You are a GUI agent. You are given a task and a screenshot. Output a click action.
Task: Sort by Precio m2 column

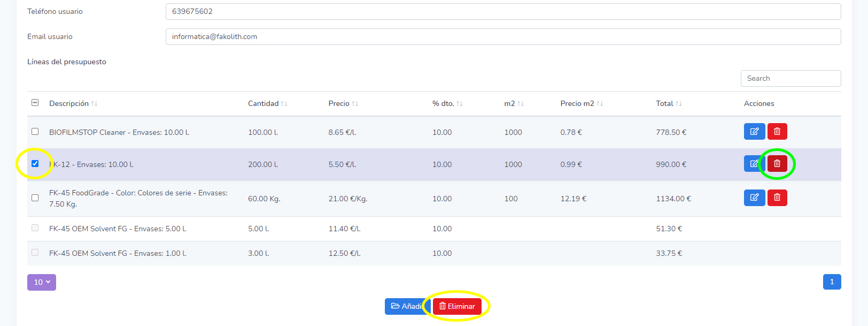tap(600, 104)
